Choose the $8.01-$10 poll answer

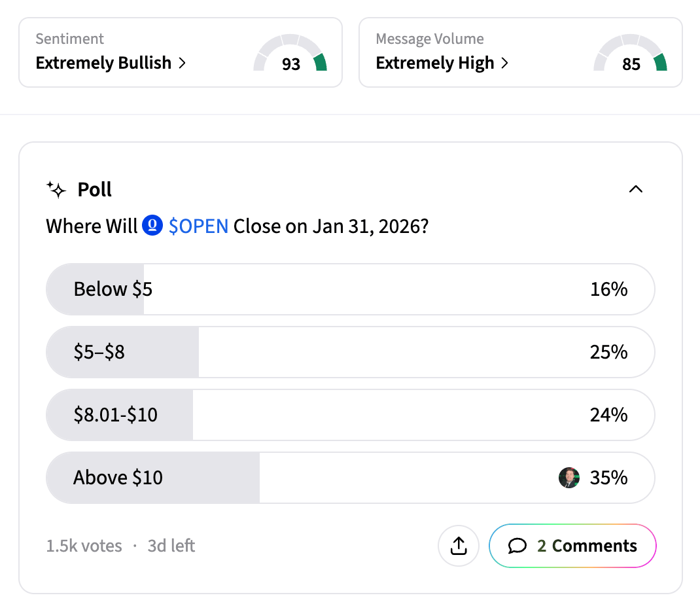coord(350,415)
